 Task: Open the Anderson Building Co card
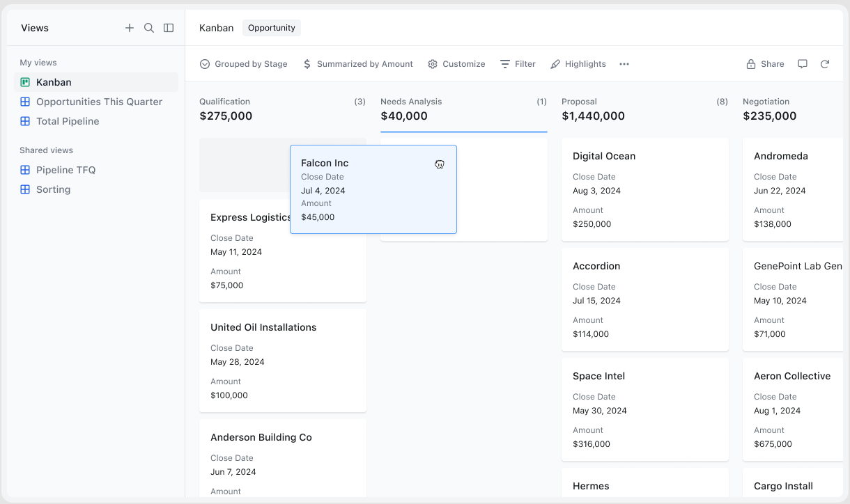pos(283,458)
